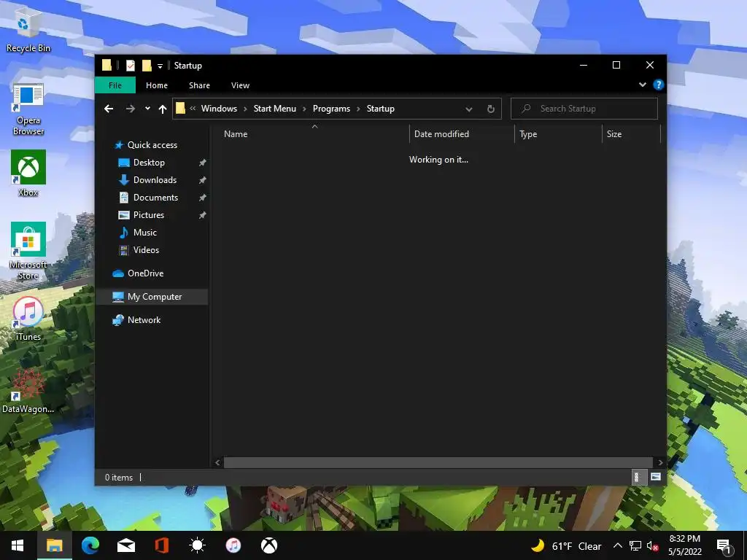Open the recent locations dropdown
The image size is (747, 560).
tap(147, 109)
